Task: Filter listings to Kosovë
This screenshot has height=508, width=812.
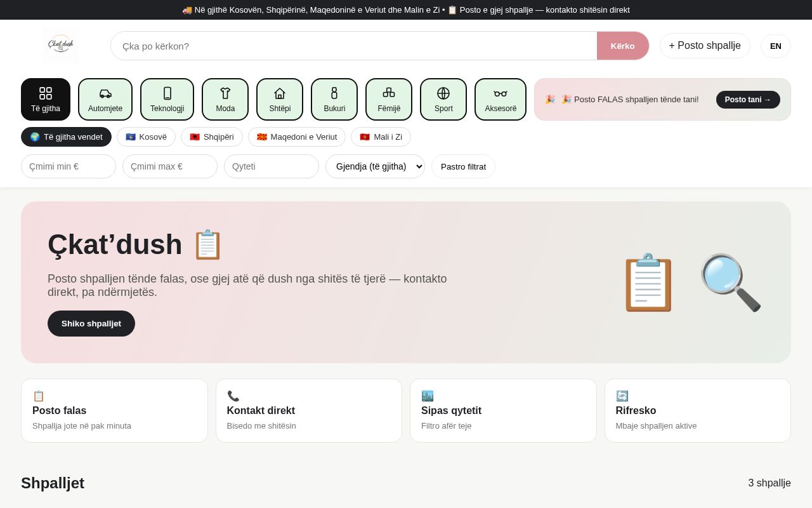Action: point(146,137)
